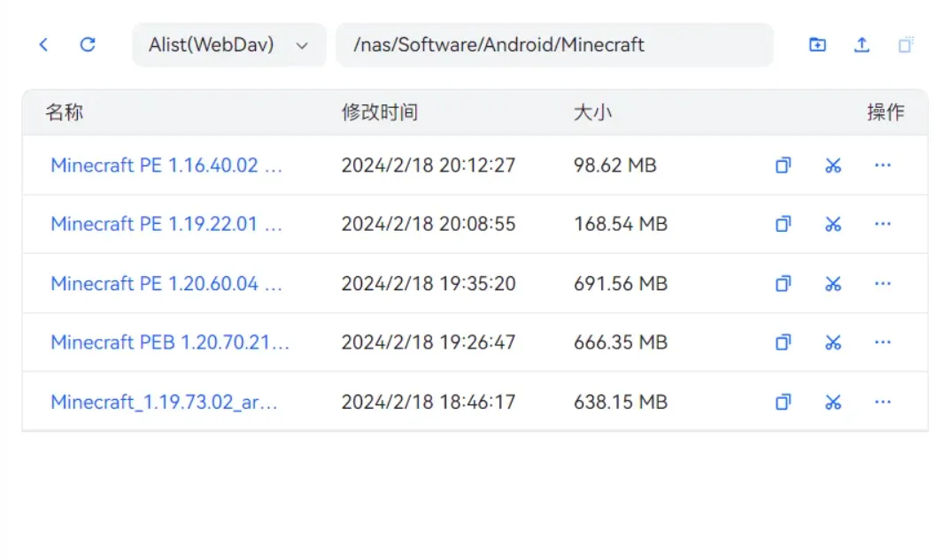Copy the Minecraft PE 1.16.40.02 file
Image resolution: width=943 pixels, height=560 pixels.
(x=783, y=165)
